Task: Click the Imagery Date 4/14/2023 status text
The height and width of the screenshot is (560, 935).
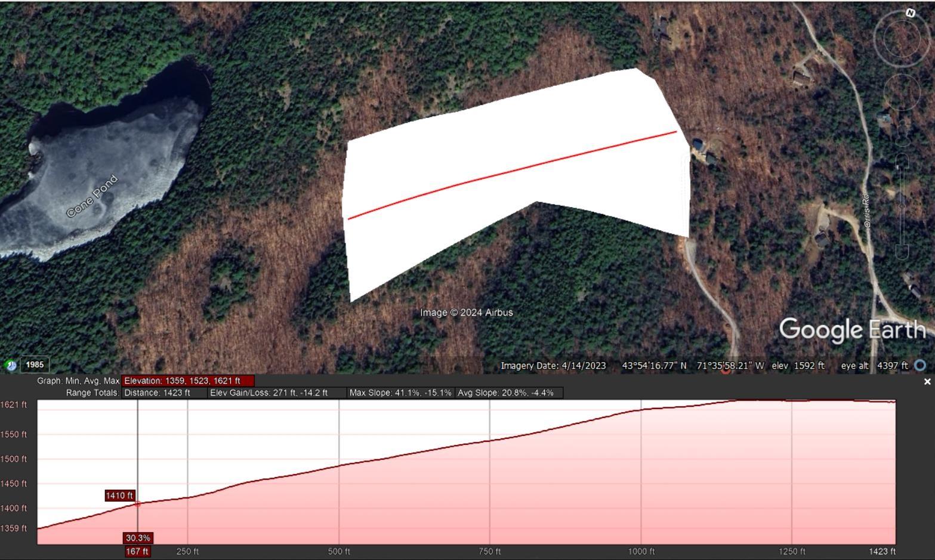Action: pyautogui.click(x=553, y=366)
